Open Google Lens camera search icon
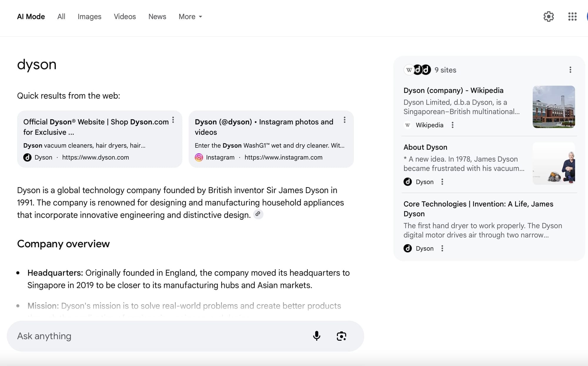Viewport: 588px width, 366px height. 341,336
